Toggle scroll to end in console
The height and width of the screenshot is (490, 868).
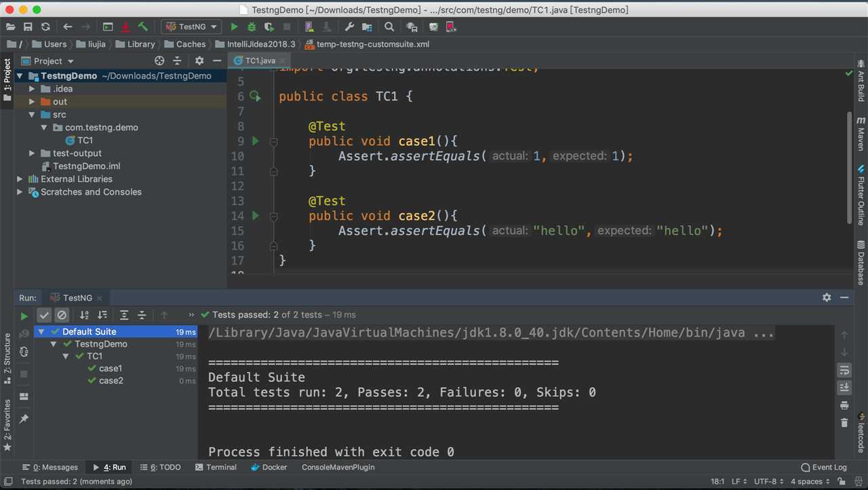(844, 387)
